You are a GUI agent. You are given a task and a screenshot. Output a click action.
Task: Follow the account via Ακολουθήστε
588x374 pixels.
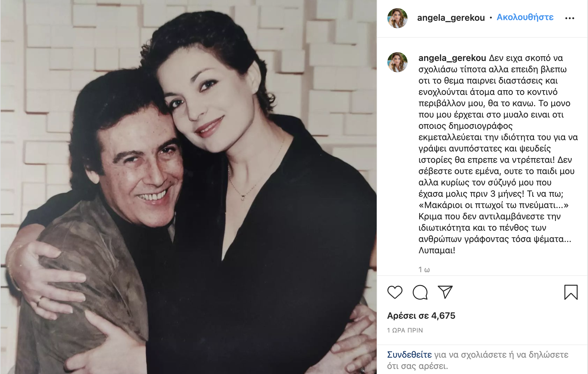(x=525, y=17)
